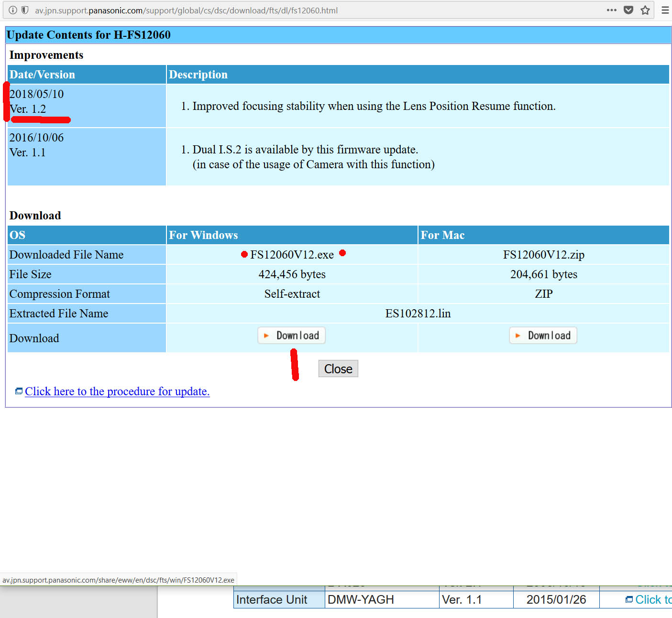Viewport: 672px width, 618px height.
Task: Open the Firefox hamburger menu
Action: point(665,10)
